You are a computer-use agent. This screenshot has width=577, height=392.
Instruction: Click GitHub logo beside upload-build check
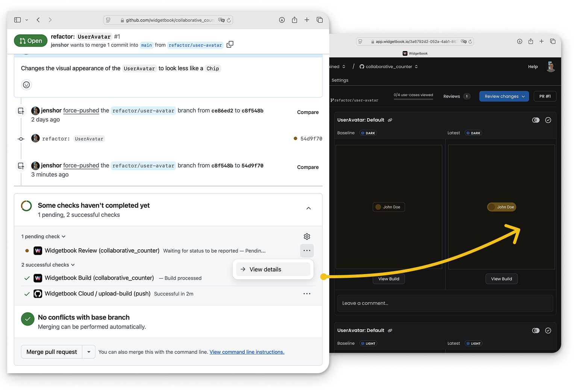38,294
